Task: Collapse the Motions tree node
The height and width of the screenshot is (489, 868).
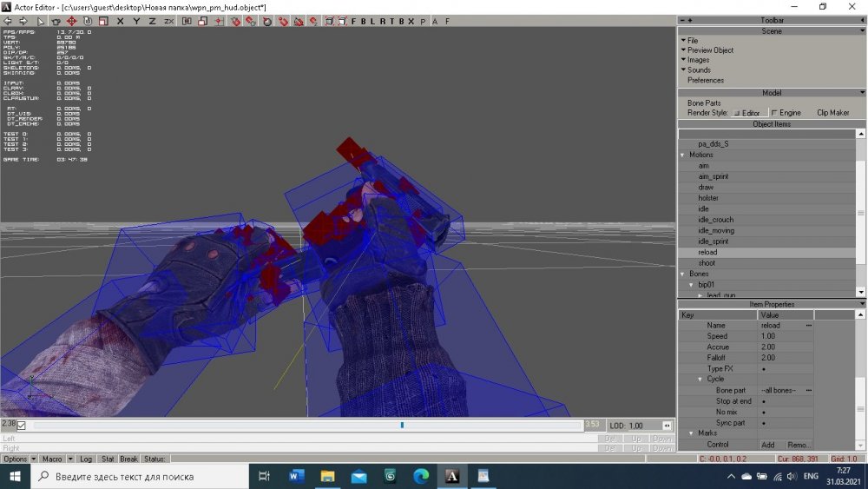Action: tap(682, 155)
